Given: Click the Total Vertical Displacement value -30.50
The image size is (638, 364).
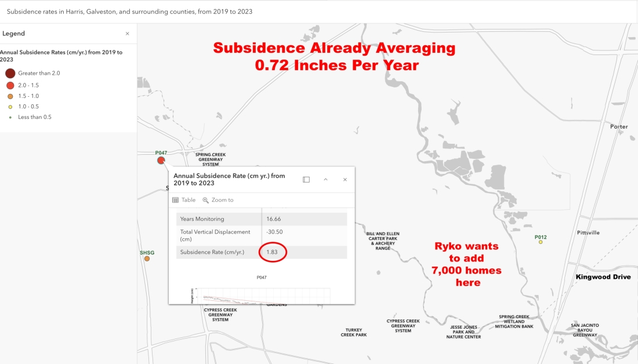Looking at the screenshot, I should pos(275,232).
